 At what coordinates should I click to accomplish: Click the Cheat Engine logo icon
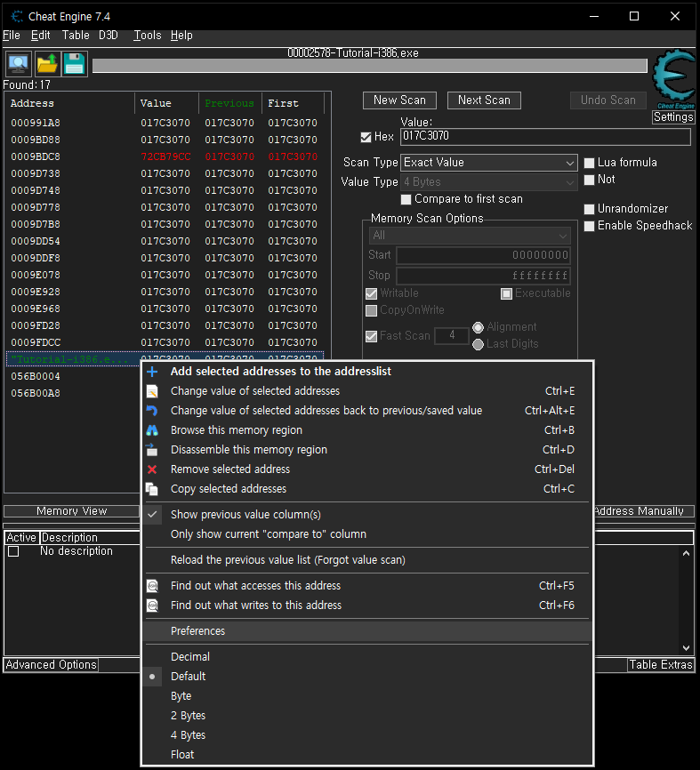(x=674, y=77)
